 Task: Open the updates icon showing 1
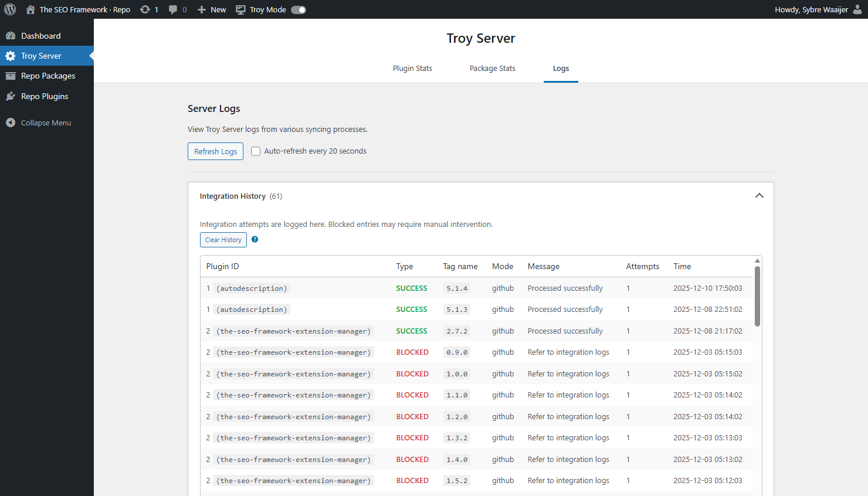pyautogui.click(x=144, y=9)
